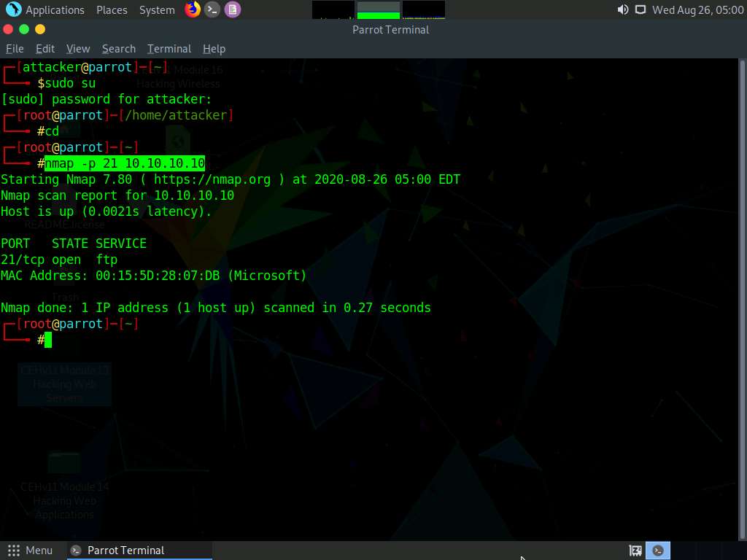Open the File menu
The image size is (747, 560).
[x=15, y=49]
